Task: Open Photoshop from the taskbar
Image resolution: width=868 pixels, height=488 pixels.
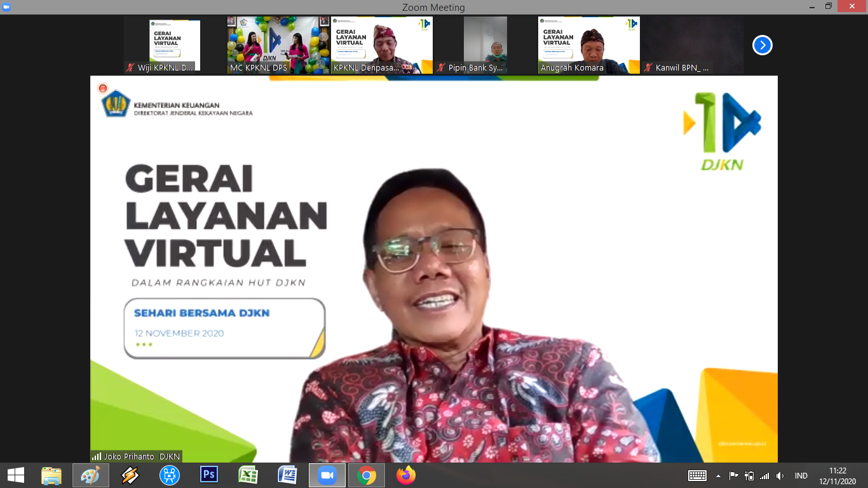Action: pyautogui.click(x=209, y=475)
